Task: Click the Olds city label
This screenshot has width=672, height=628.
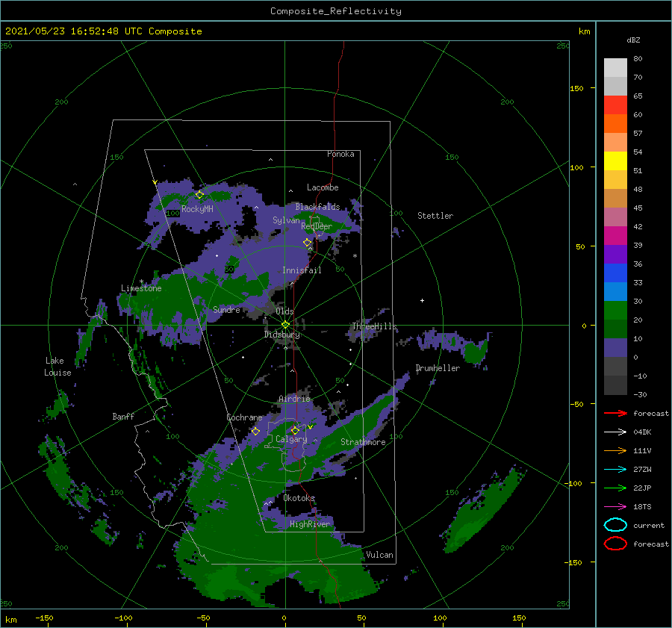Action: [284, 311]
